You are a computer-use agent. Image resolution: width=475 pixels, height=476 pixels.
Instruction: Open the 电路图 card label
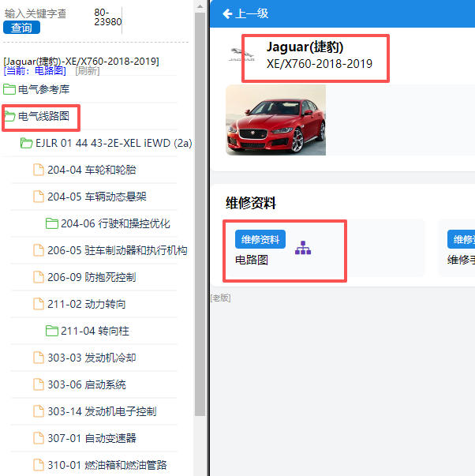coord(252,260)
